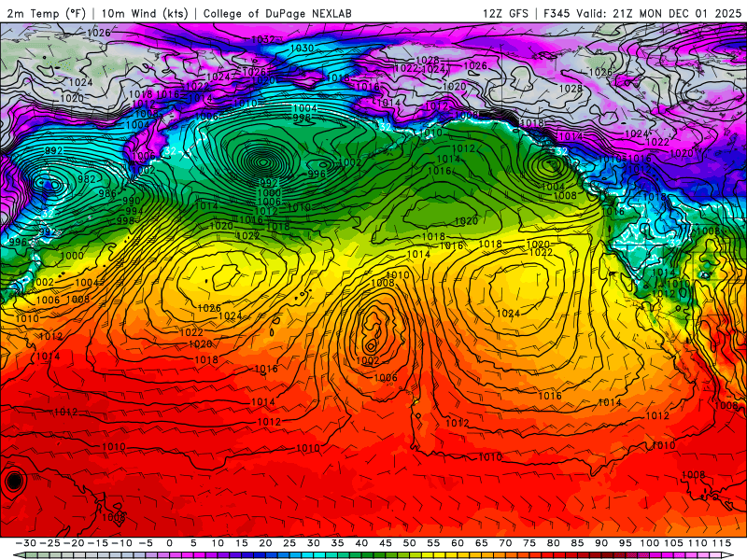
Task: Click the "2m Temp (°F)" title text
Action: (46, 13)
